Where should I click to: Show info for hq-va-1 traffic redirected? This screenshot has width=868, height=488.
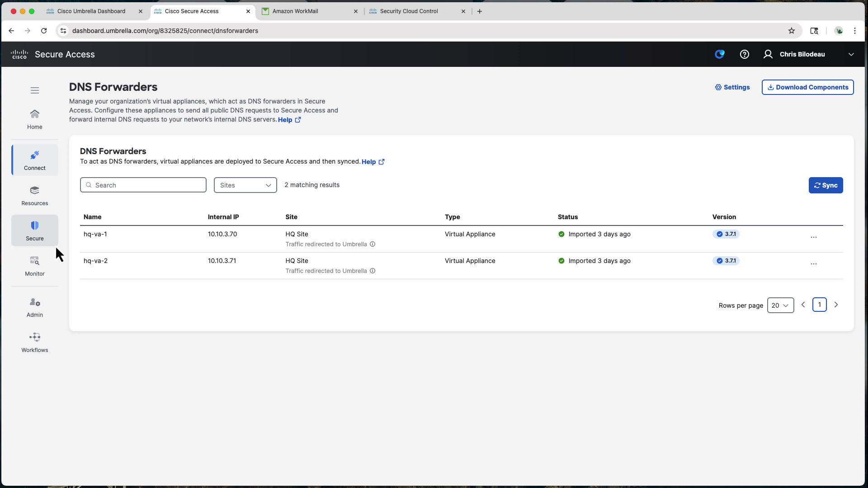tap(373, 244)
